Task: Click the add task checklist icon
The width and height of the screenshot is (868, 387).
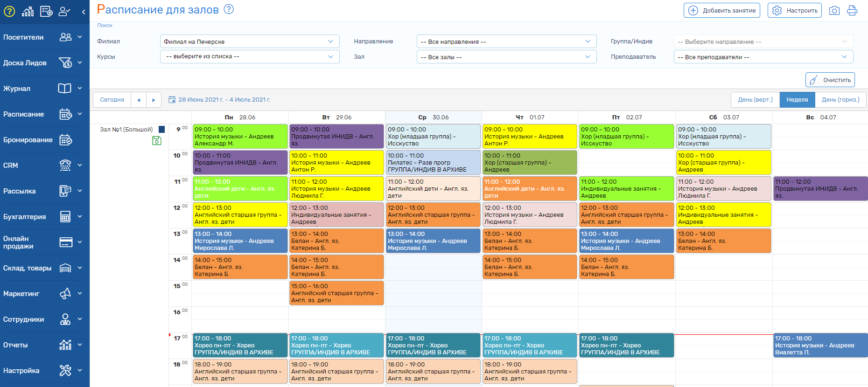Action: [46, 11]
